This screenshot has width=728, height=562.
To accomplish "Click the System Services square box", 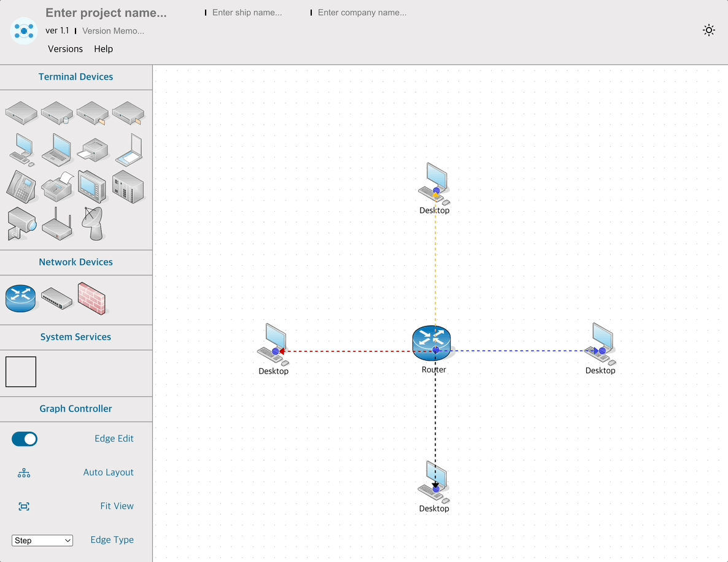I will click(21, 372).
